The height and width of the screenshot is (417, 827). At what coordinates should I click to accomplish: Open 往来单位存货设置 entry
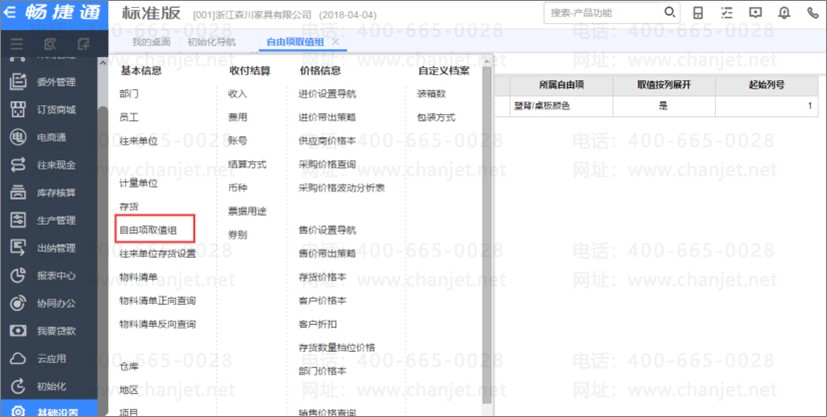click(x=158, y=254)
